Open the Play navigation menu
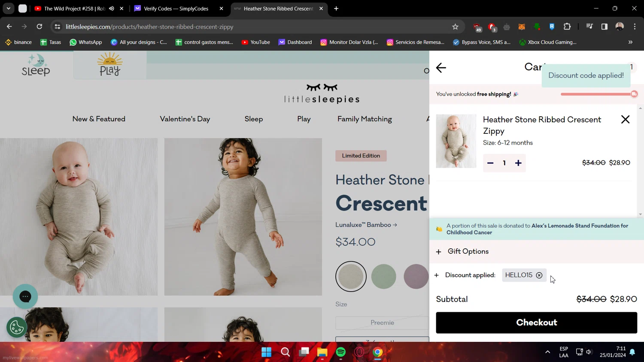 coord(304,119)
